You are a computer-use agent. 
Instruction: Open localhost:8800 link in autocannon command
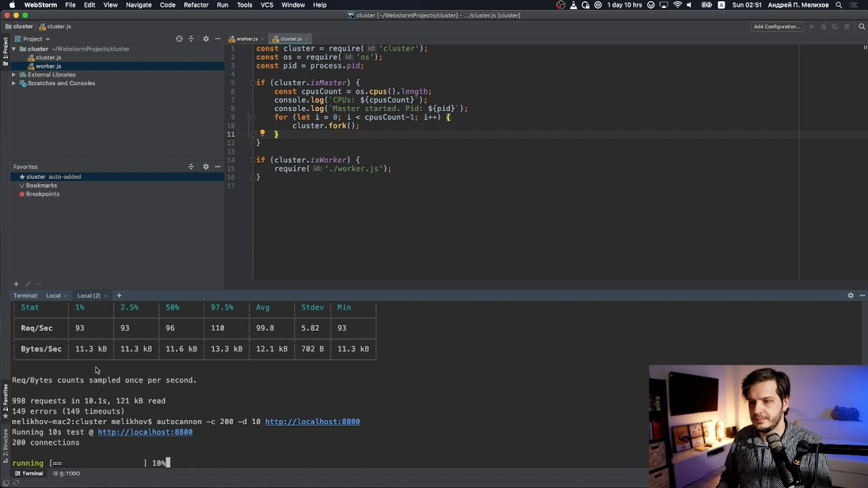coord(312,422)
